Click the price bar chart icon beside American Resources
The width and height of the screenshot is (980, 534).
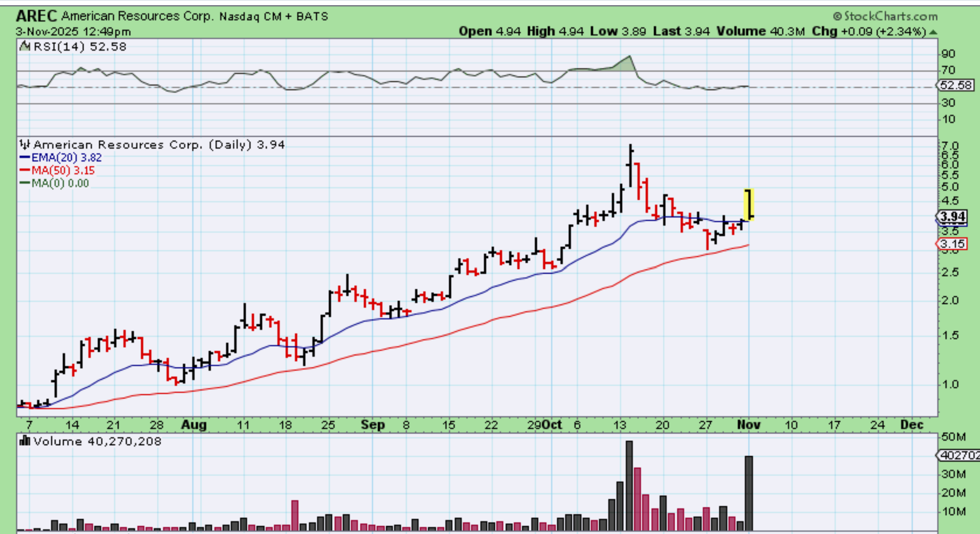(25, 144)
